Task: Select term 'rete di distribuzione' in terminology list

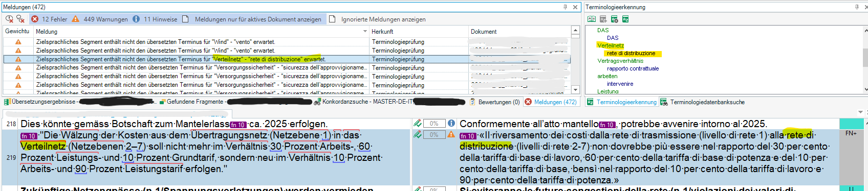Action: coord(631,53)
